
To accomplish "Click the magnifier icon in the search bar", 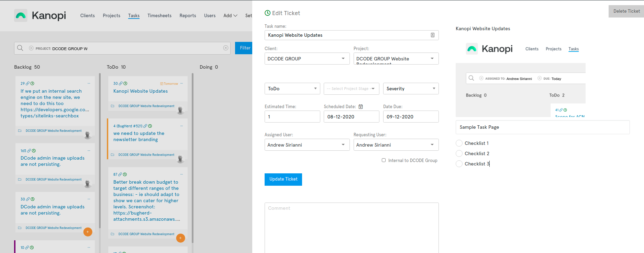I will click(x=20, y=48).
